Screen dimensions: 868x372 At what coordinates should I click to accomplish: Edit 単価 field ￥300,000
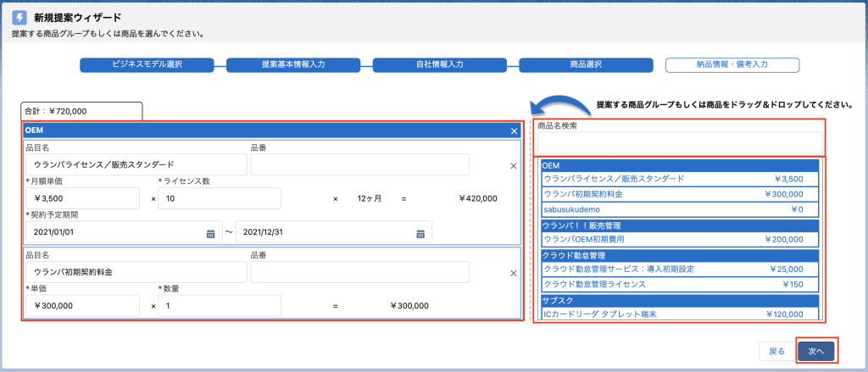(82, 306)
